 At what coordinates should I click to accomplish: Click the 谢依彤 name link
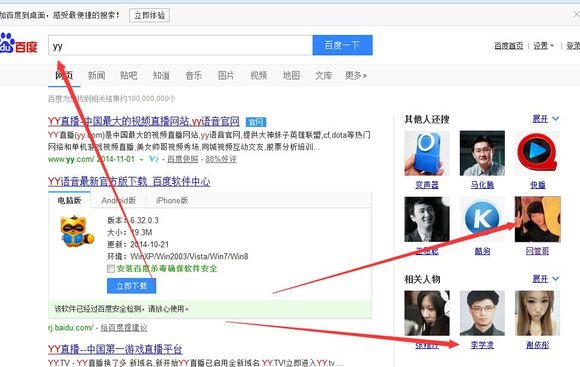click(x=537, y=345)
